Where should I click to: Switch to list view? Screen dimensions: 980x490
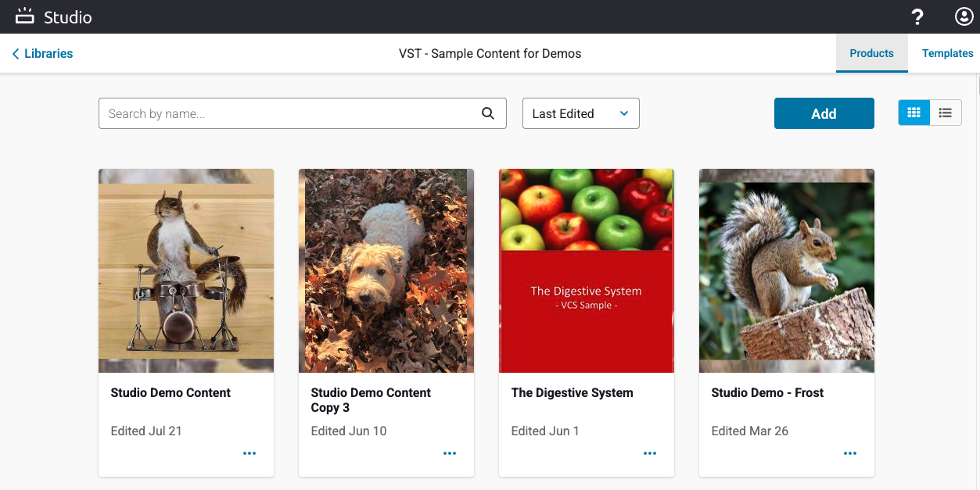(x=946, y=113)
